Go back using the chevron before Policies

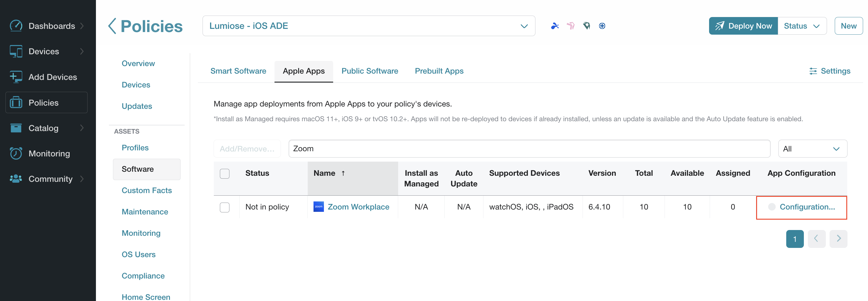pos(112,26)
